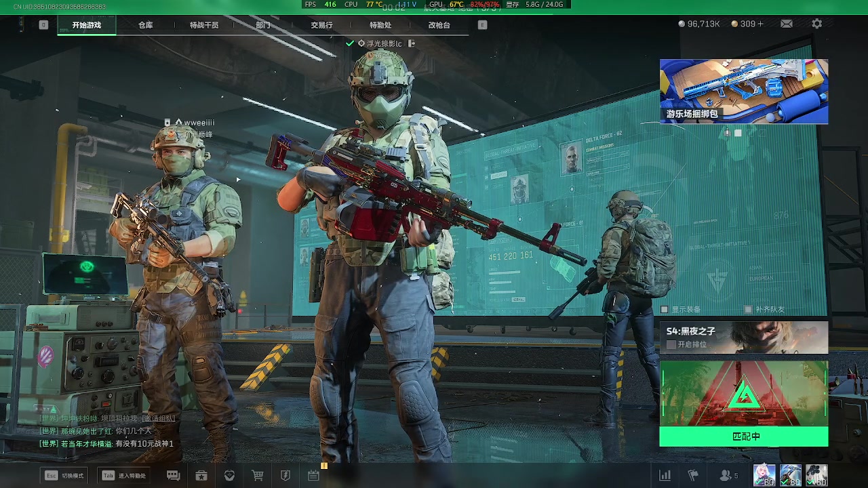868x488 pixels.
Task: Click world chat message 有没有10元战神1
Action: coord(144,444)
